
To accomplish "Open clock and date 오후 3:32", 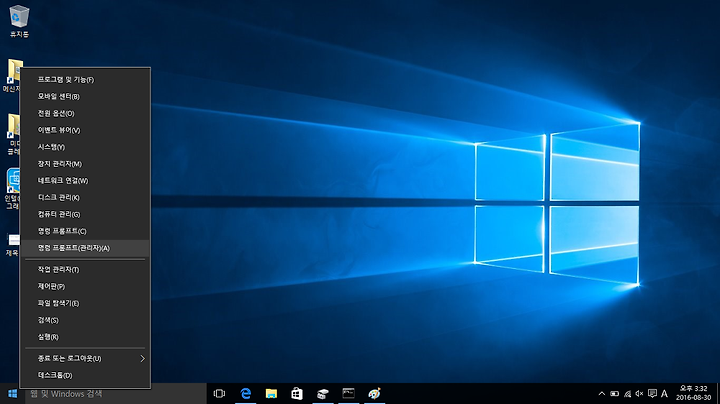I will [693, 393].
